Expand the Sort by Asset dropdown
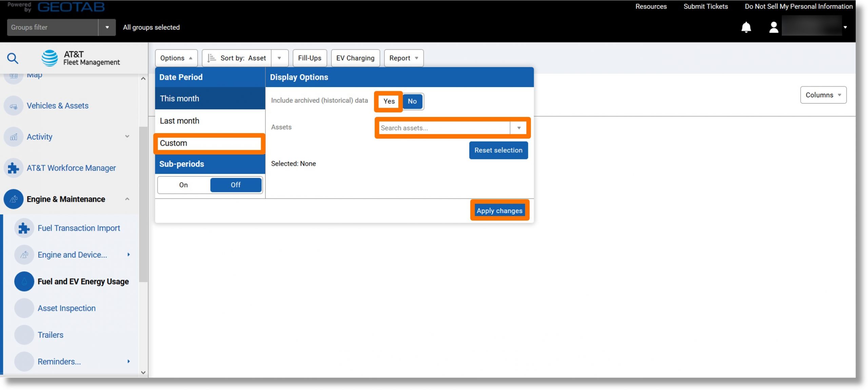Viewport: 868px width, 390px height. point(279,58)
